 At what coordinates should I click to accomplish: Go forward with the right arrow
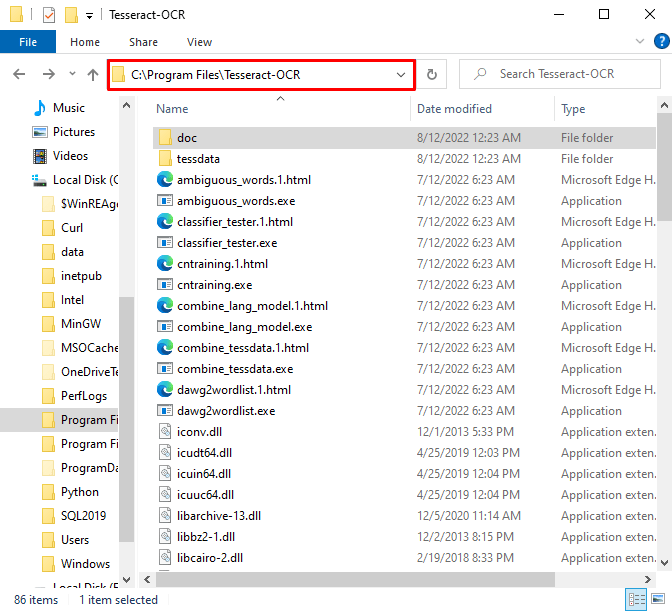[48, 75]
